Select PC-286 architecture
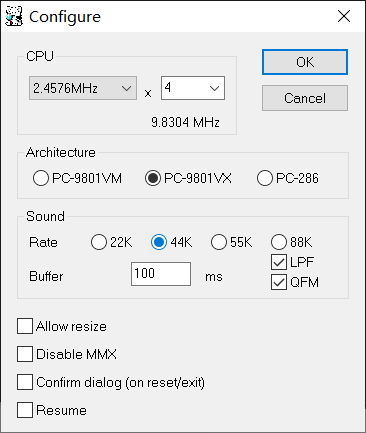This screenshot has height=433, width=366. click(265, 178)
